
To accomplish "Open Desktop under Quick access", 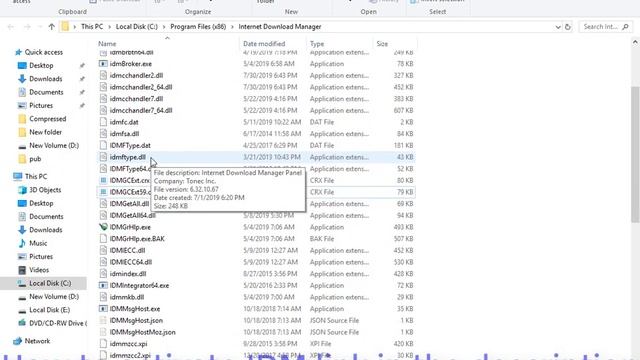I will point(41,65).
